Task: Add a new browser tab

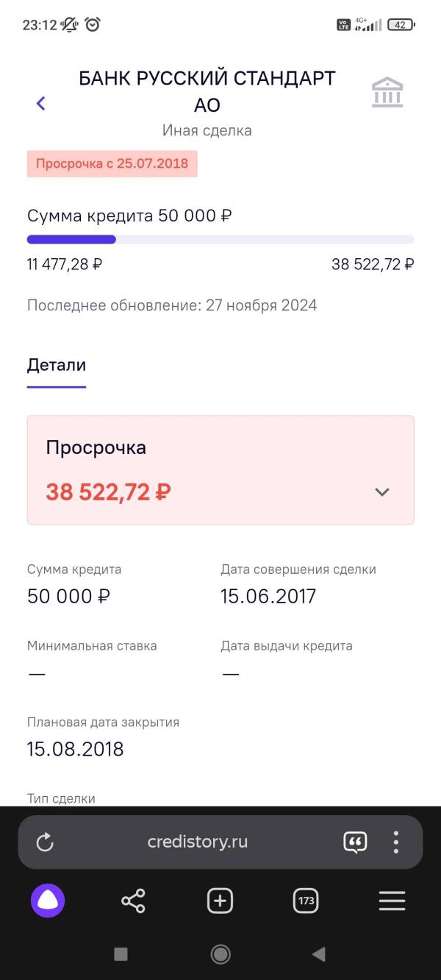Action: tap(220, 901)
